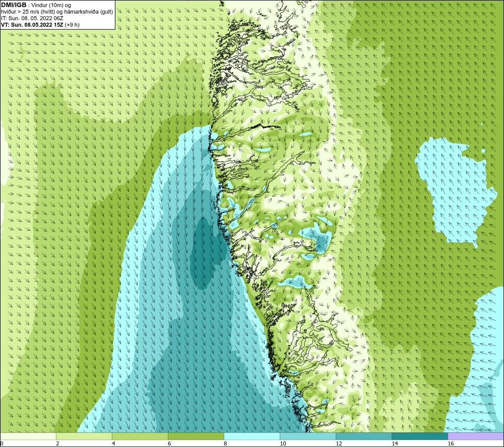Click the purple legend swatch above 16 m/s

coord(476,436)
